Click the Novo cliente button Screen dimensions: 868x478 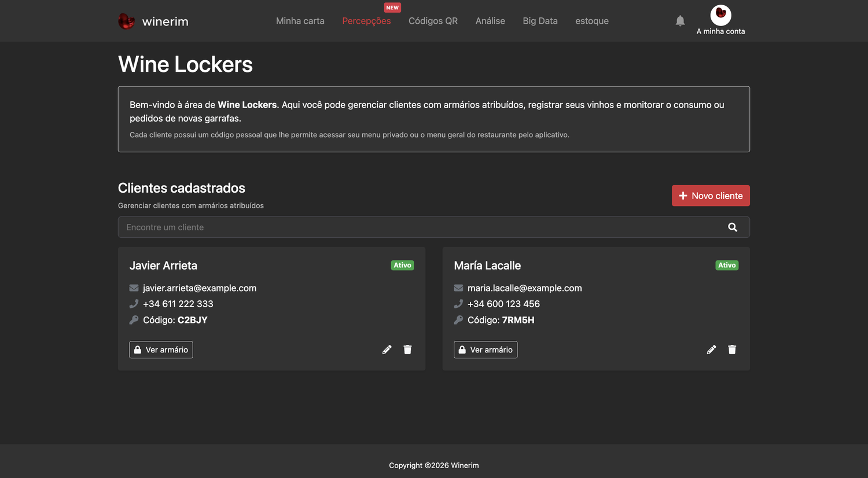711,196
